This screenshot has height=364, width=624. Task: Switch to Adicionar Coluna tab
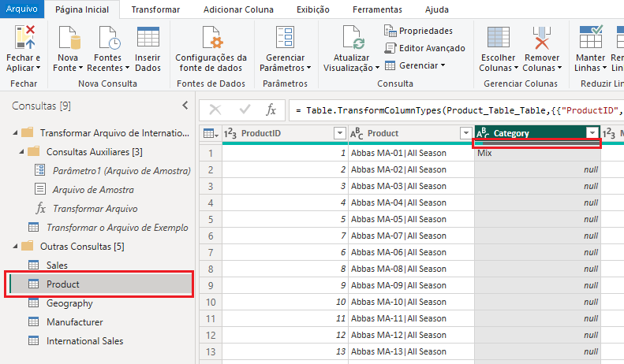point(238,9)
